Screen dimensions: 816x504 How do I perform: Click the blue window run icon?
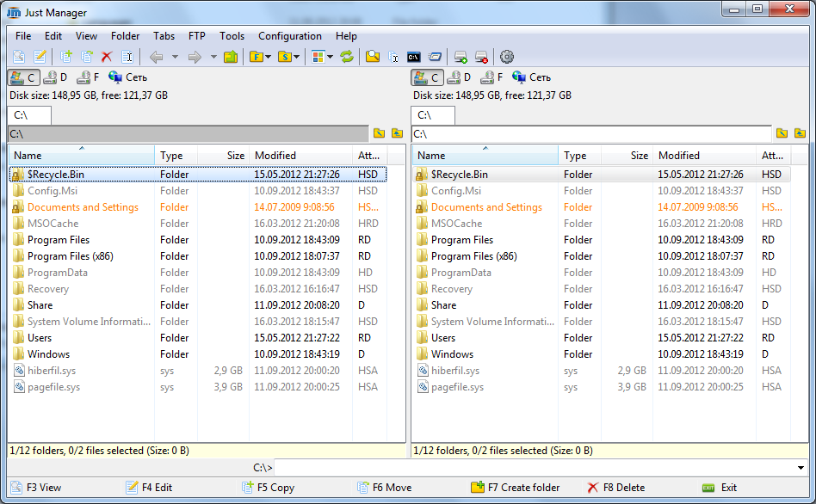435,56
